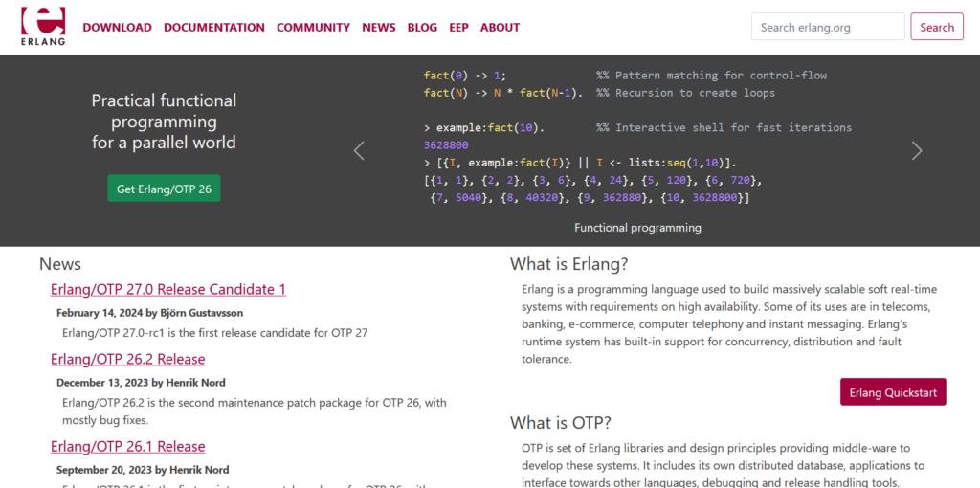Read the Erlang/OTP 26.2 Release post
Viewport: 980px width, 488px height.
point(127,359)
